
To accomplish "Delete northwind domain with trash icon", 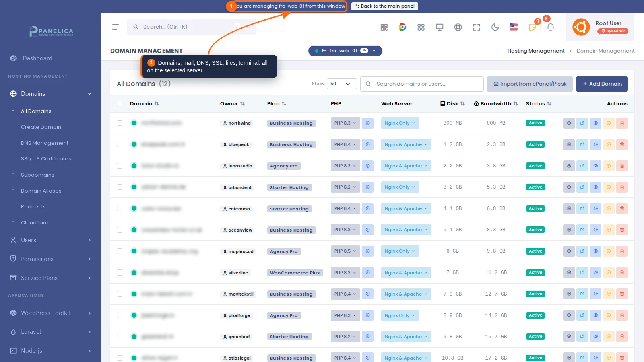I will point(622,123).
